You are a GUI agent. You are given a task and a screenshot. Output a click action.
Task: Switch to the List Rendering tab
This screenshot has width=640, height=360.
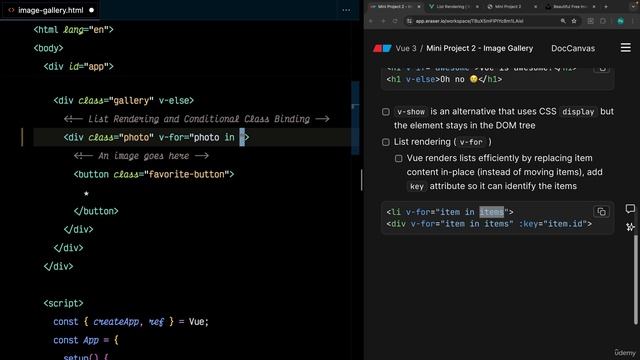pyautogui.click(x=454, y=7)
